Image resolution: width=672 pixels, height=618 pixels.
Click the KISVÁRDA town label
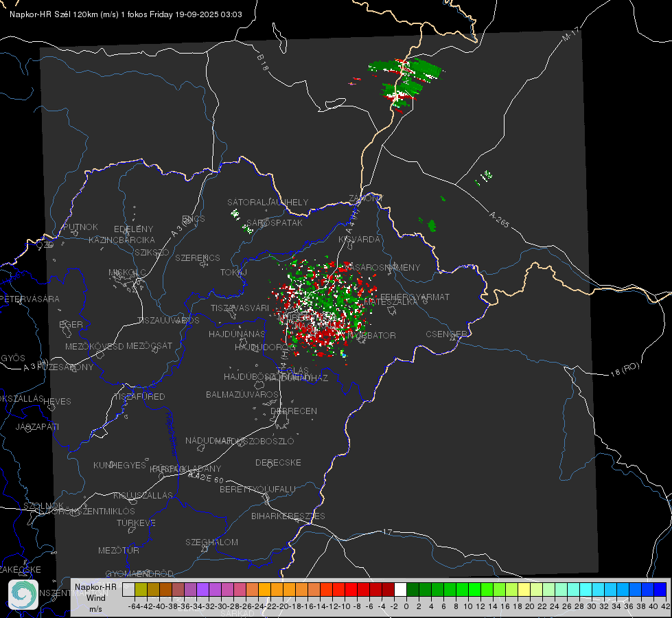point(359,240)
